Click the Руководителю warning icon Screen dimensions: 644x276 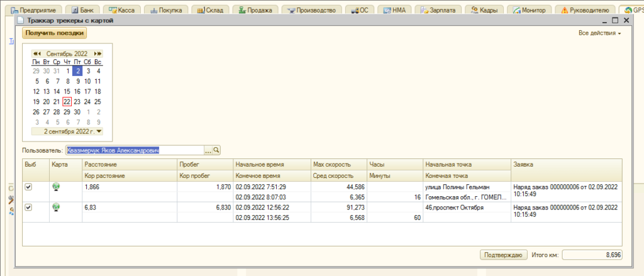click(x=564, y=11)
